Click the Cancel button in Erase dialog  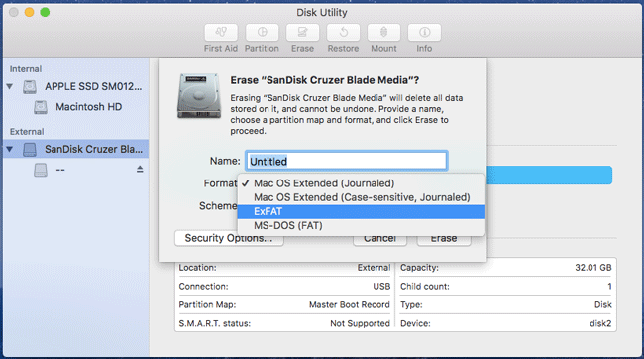click(x=379, y=240)
